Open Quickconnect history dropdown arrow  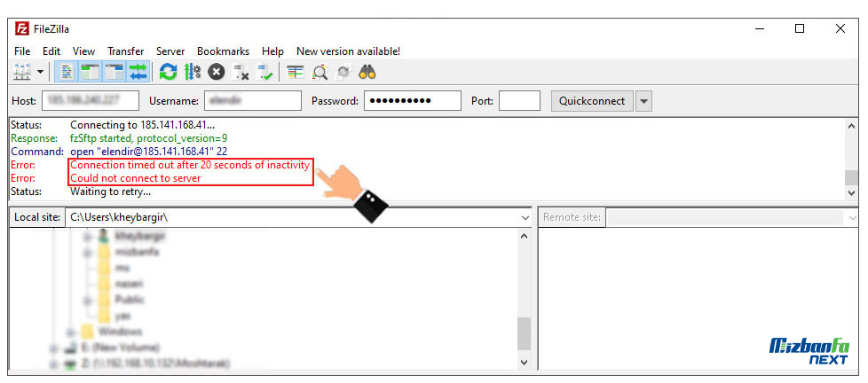644,101
